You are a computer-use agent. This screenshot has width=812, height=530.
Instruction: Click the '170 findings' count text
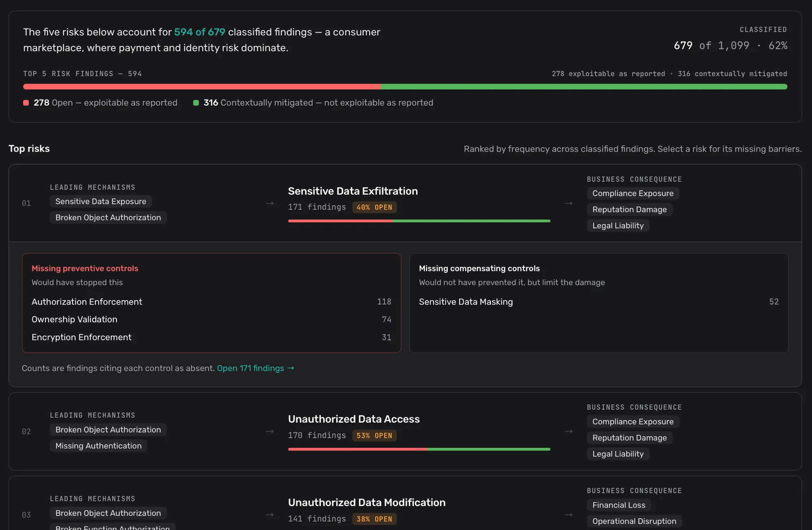pyautogui.click(x=317, y=435)
